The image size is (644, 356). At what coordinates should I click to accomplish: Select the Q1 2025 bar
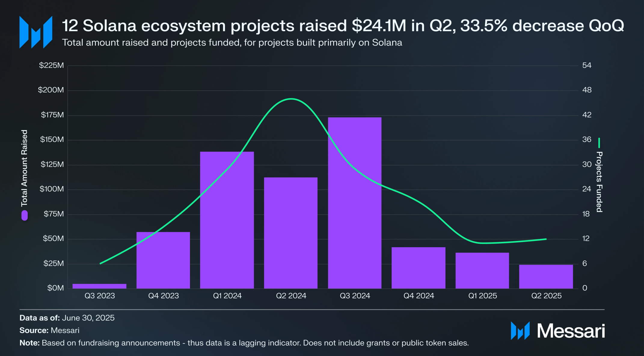click(482, 270)
